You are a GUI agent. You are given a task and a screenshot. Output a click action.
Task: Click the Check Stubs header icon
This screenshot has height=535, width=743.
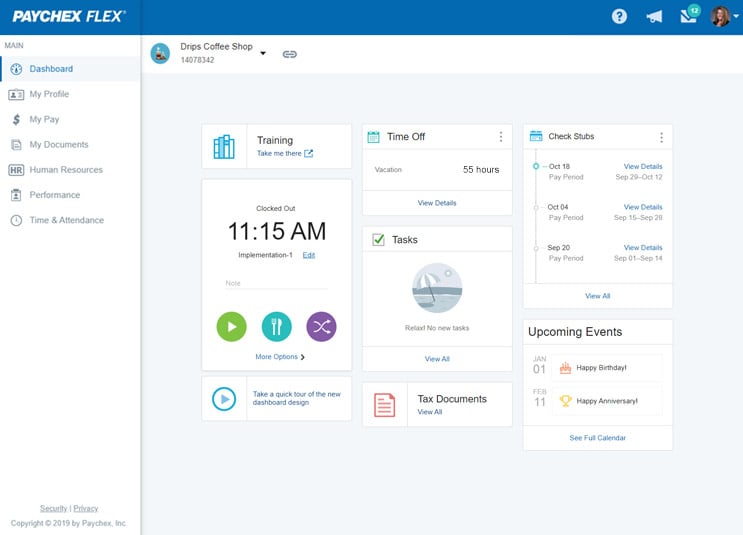[536, 136]
